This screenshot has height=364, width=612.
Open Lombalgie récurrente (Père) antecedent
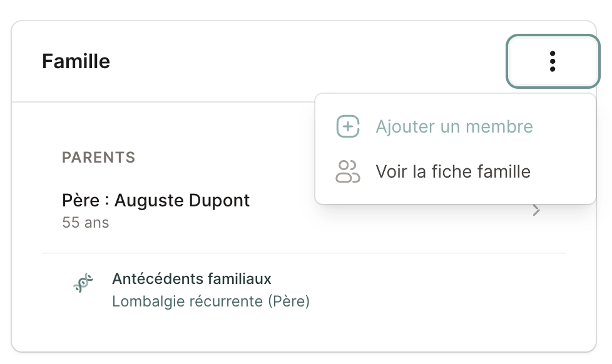coord(211,301)
